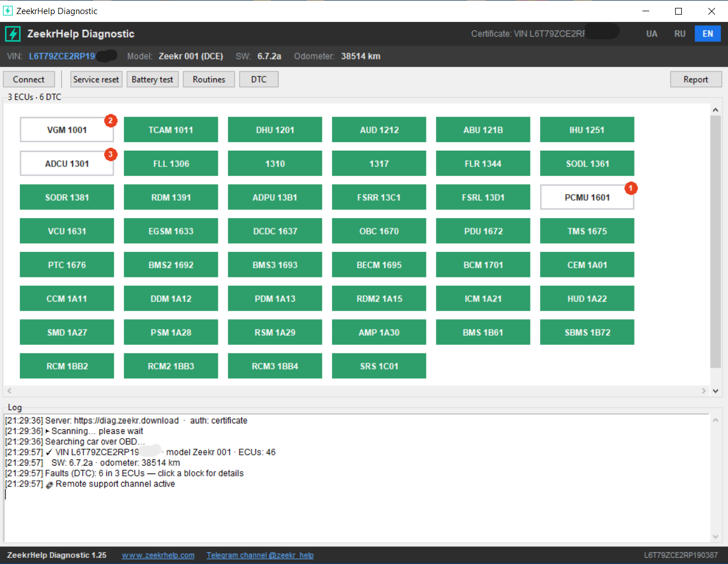This screenshot has height=564, width=728.
Task: Click the PSM 1A28 ECU block
Action: (x=171, y=332)
